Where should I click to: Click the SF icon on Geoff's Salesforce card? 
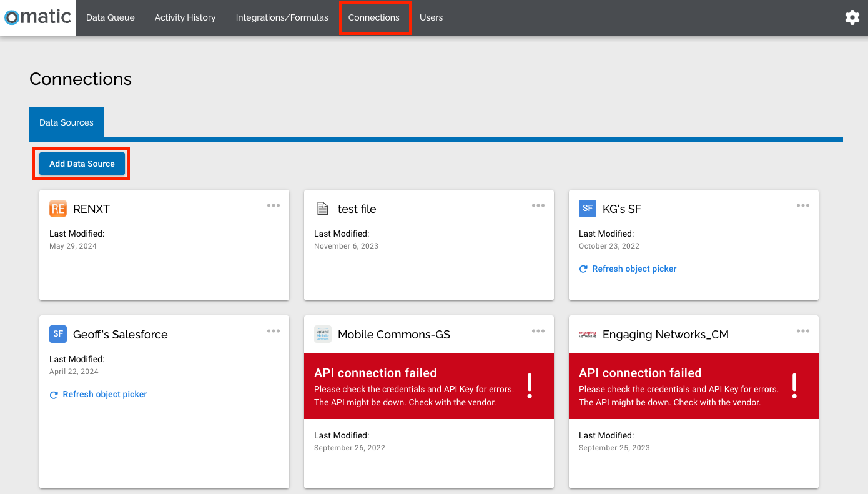(x=58, y=334)
